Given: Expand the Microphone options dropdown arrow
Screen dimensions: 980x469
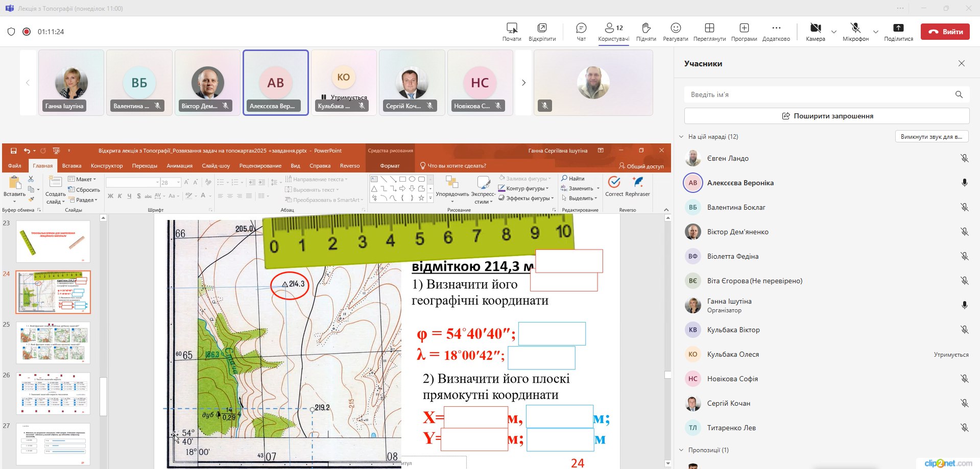Looking at the screenshot, I should [875, 32].
